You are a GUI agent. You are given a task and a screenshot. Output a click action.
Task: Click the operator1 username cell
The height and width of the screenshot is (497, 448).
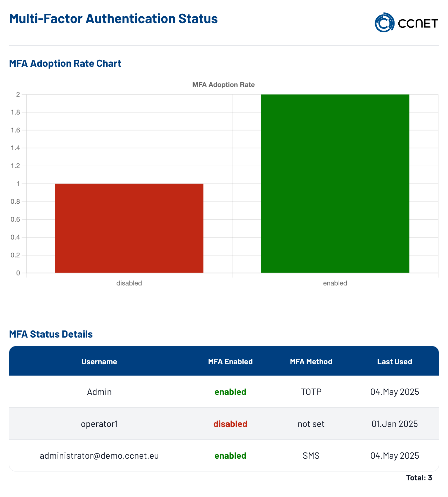point(99,424)
